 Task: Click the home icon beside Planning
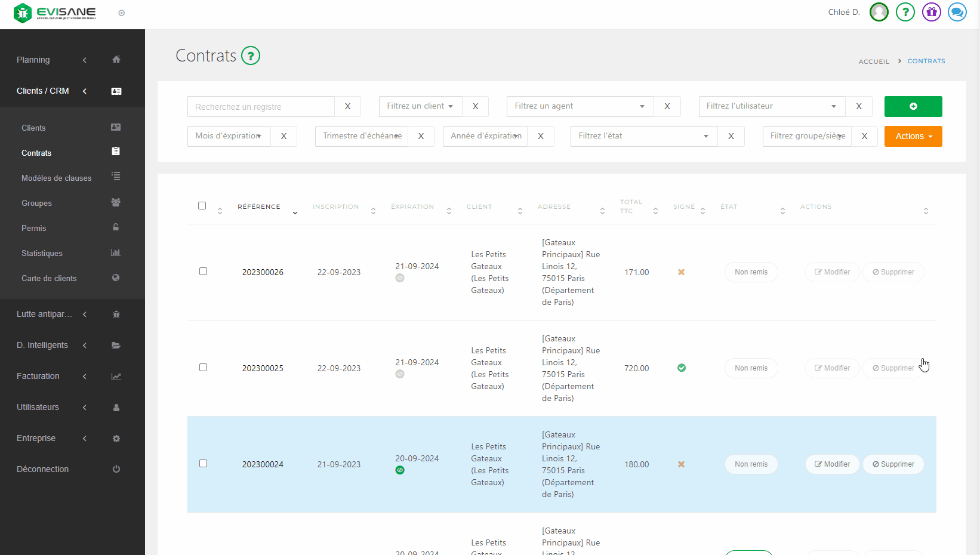116,60
